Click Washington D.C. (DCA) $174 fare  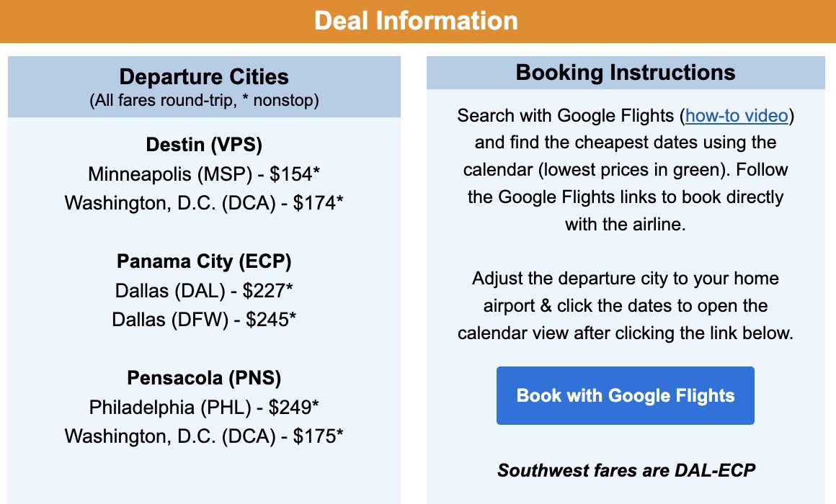[204, 203]
